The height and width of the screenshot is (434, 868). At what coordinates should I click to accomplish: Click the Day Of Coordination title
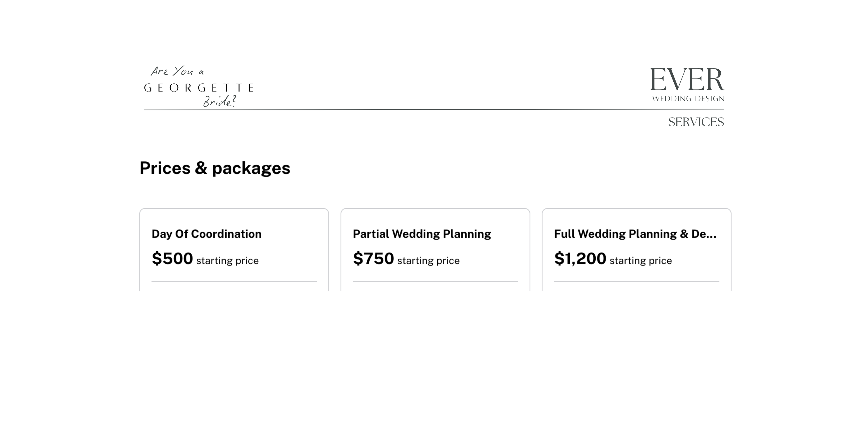207,234
